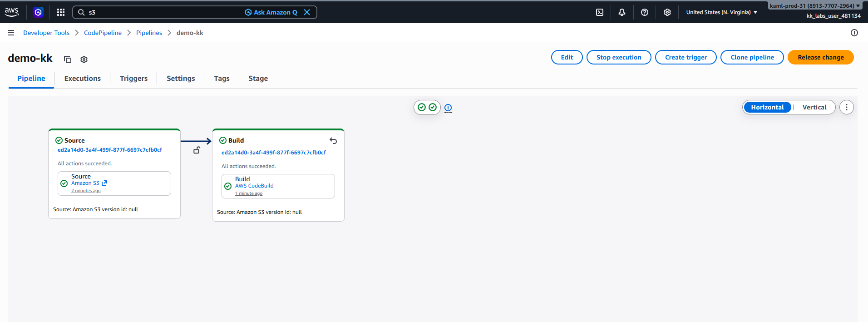Image resolution: width=868 pixels, height=322 pixels.
Task: Open the Amazon S3 external link
Action: coord(89,183)
